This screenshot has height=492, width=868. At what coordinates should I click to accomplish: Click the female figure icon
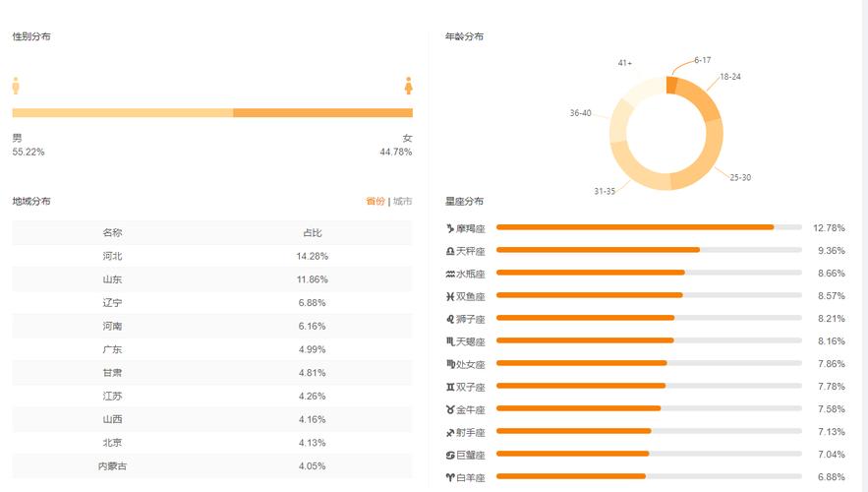(408, 86)
